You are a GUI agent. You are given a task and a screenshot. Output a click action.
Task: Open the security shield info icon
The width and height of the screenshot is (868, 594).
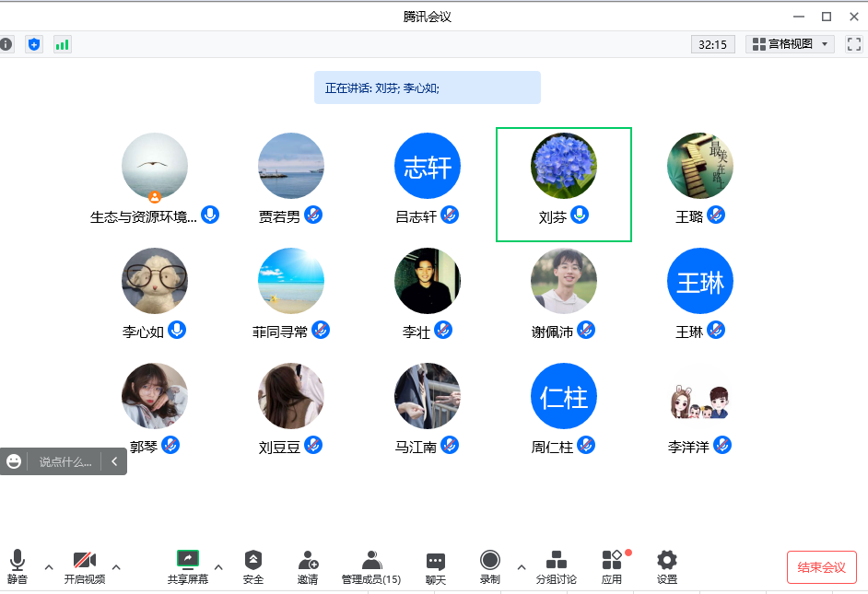tap(34, 44)
